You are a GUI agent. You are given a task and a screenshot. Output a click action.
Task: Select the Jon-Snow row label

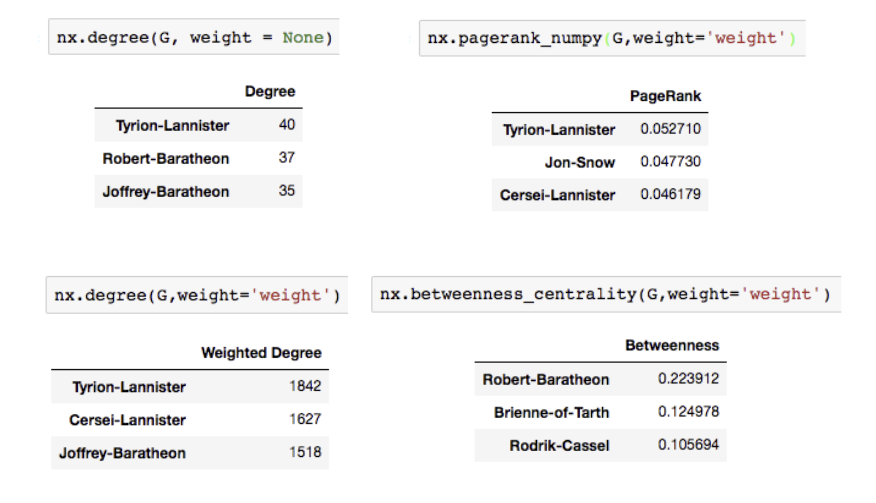[x=580, y=162]
